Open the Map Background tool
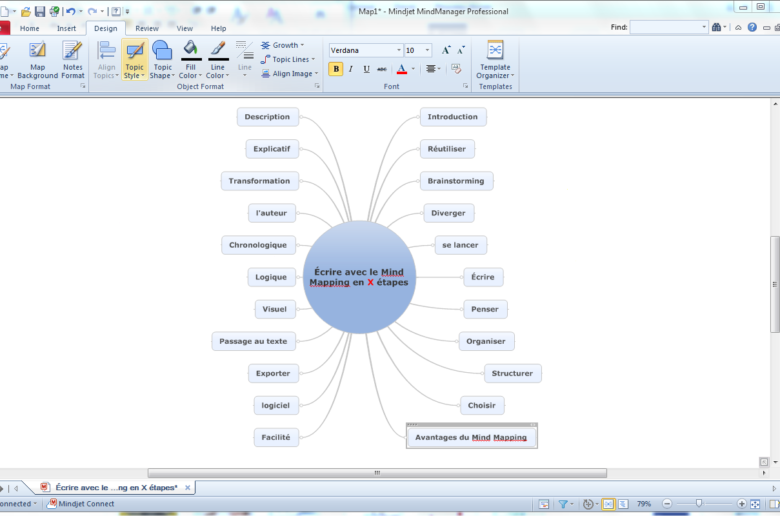 (x=37, y=59)
